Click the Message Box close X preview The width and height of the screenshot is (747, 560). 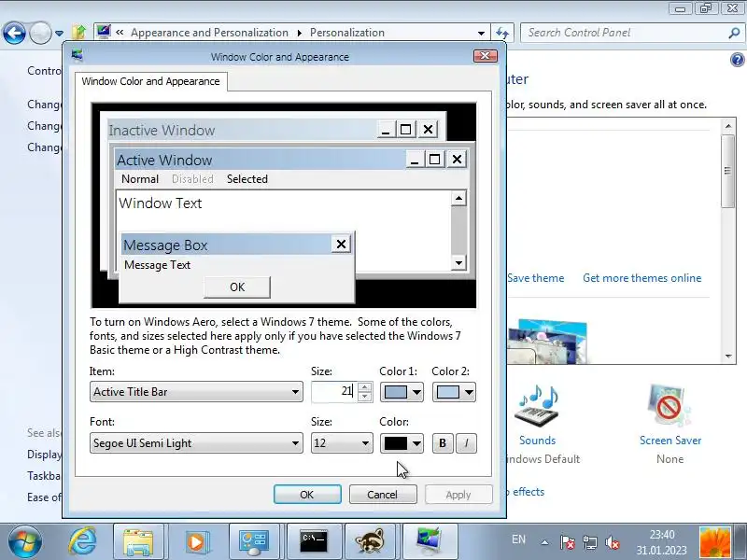(x=341, y=245)
